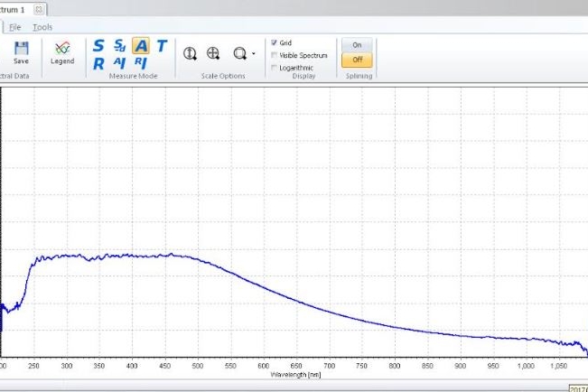This screenshot has width=588, height=392.
Task: Select the Sd measure mode icon
Action: [x=119, y=46]
